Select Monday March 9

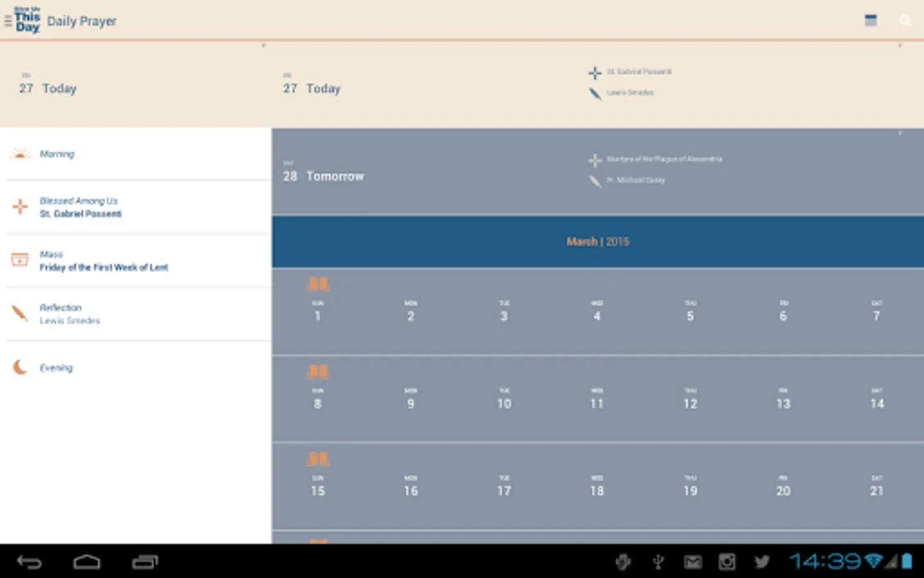tap(411, 399)
